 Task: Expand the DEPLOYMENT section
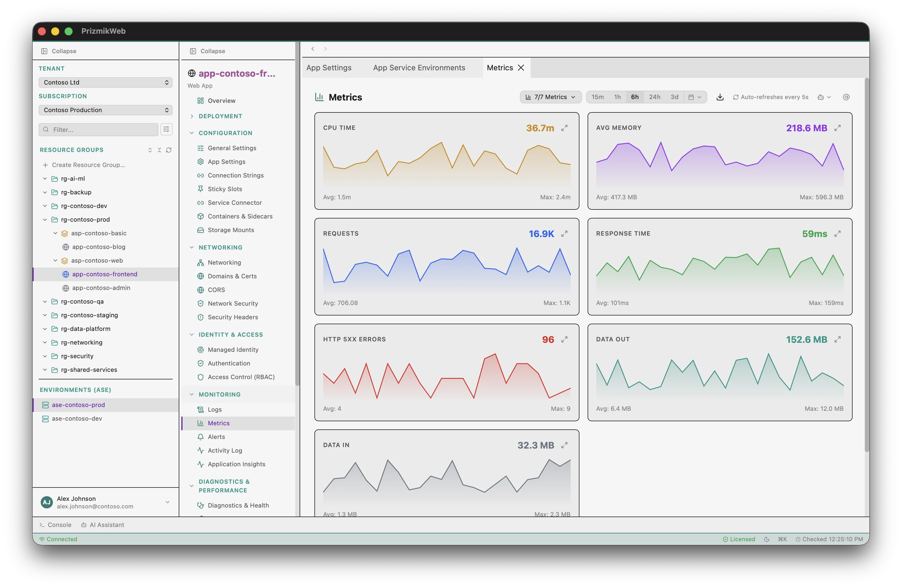(217, 116)
